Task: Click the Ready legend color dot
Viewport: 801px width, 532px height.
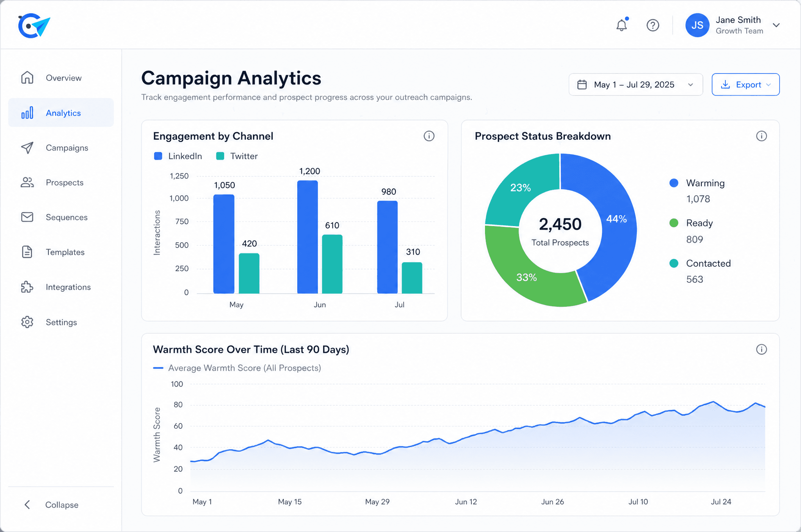Action: pyautogui.click(x=673, y=223)
